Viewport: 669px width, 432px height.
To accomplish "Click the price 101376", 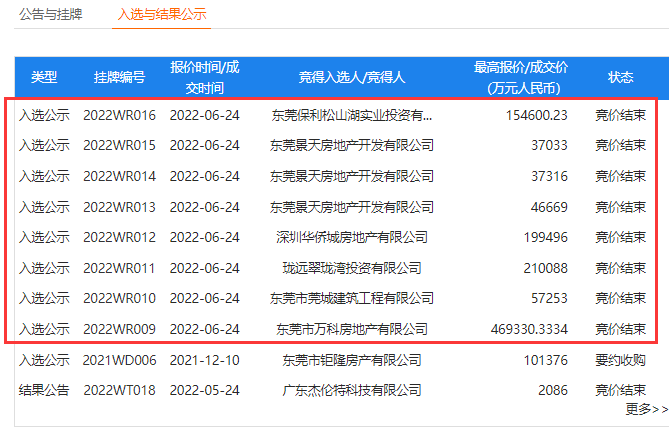I will coord(546,360).
